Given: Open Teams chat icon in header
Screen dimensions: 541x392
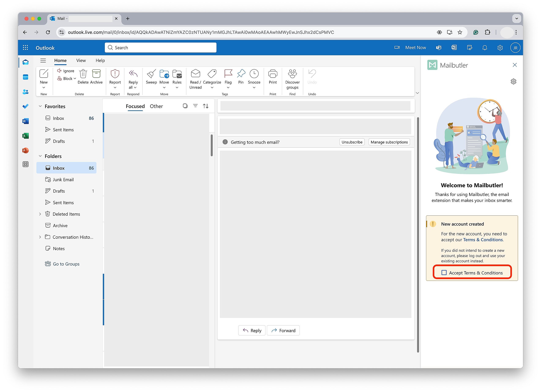Looking at the screenshot, I should pos(439,48).
